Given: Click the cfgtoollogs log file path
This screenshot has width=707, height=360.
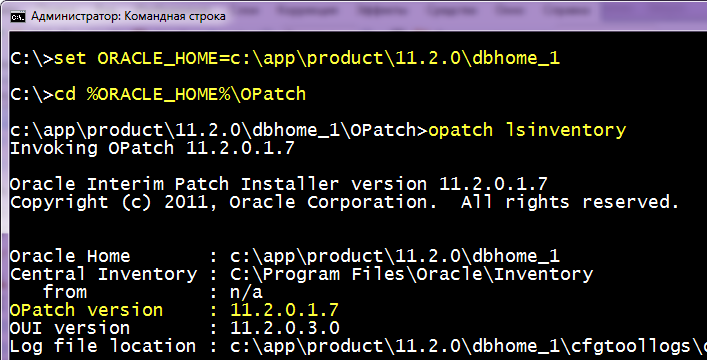Looking at the screenshot, I should 468,346.
